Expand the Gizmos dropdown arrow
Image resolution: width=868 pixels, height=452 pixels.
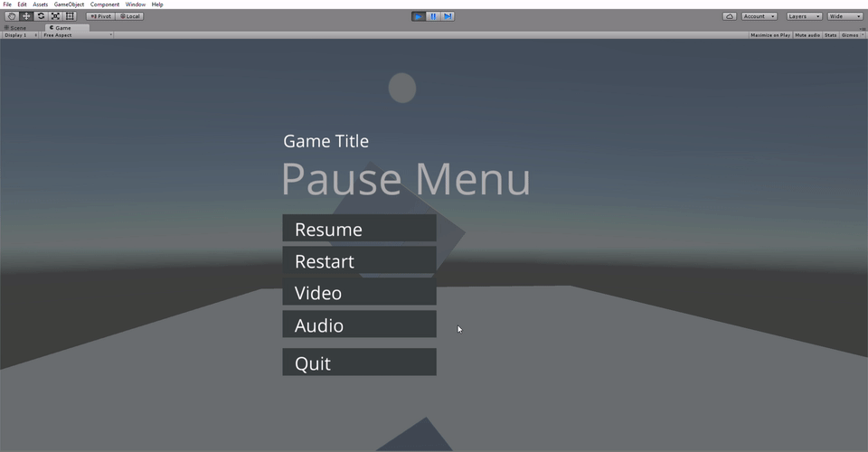(x=863, y=35)
